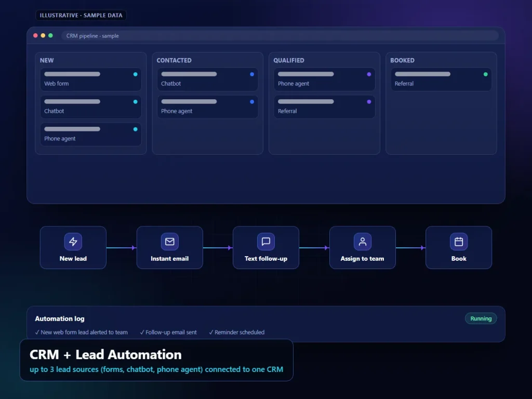Image resolution: width=532 pixels, height=399 pixels.
Task: Select the QUALIFIED column header
Action: pyautogui.click(x=289, y=60)
